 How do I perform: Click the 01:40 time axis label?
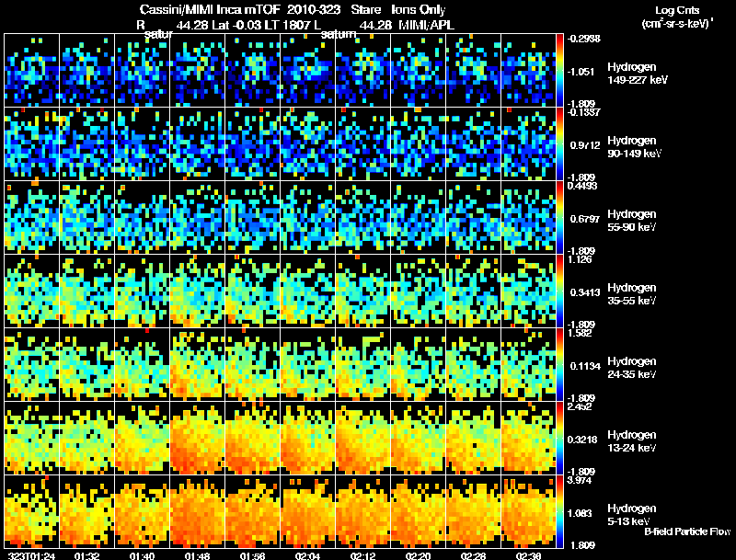point(143,556)
